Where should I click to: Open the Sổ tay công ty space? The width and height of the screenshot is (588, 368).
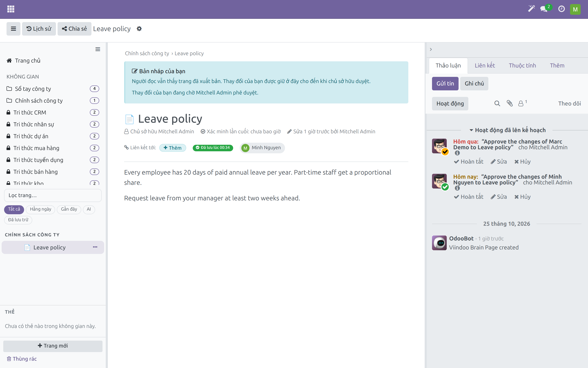coord(53,89)
